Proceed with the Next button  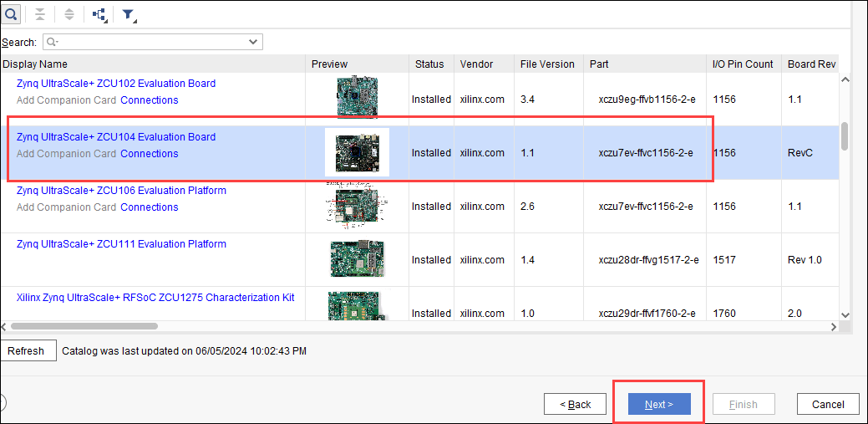659,404
